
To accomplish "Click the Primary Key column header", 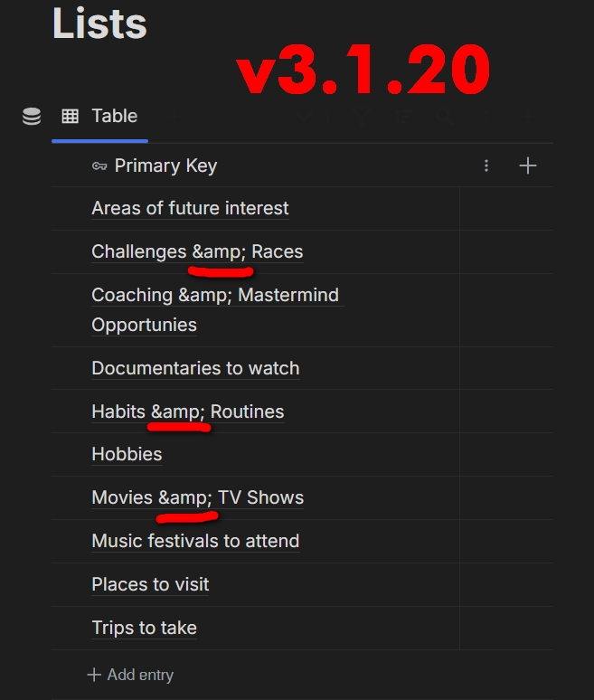I will 165,166.
